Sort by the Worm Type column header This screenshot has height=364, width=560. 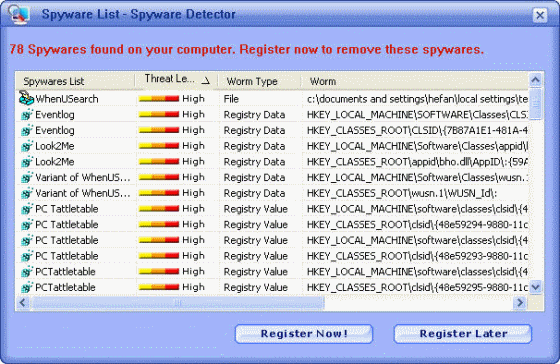click(x=259, y=81)
